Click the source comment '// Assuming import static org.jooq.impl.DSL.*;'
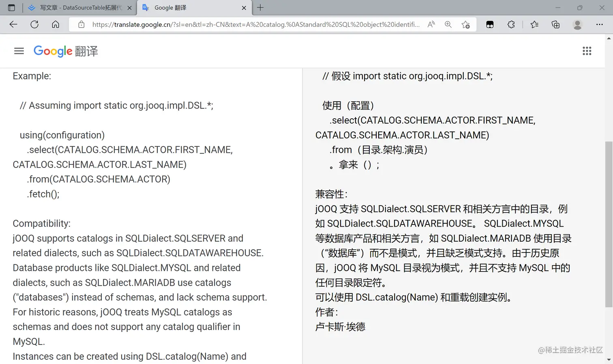 [x=116, y=106]
